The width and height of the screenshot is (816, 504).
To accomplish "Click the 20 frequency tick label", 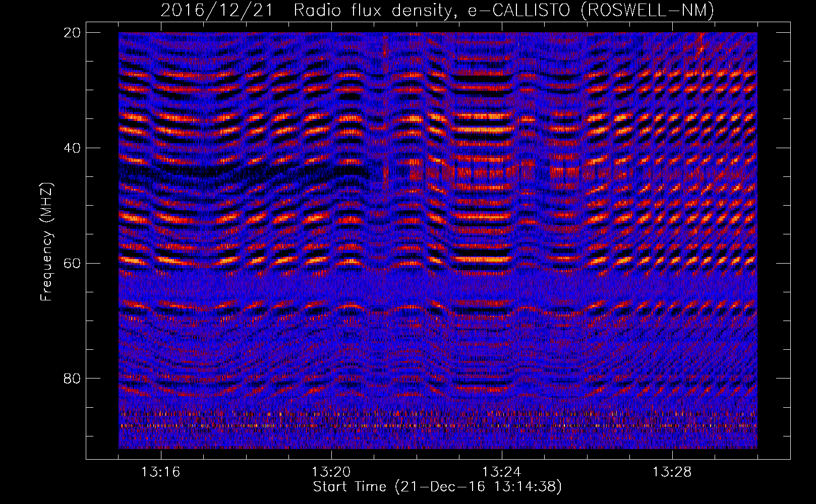I will coord(72,33).
